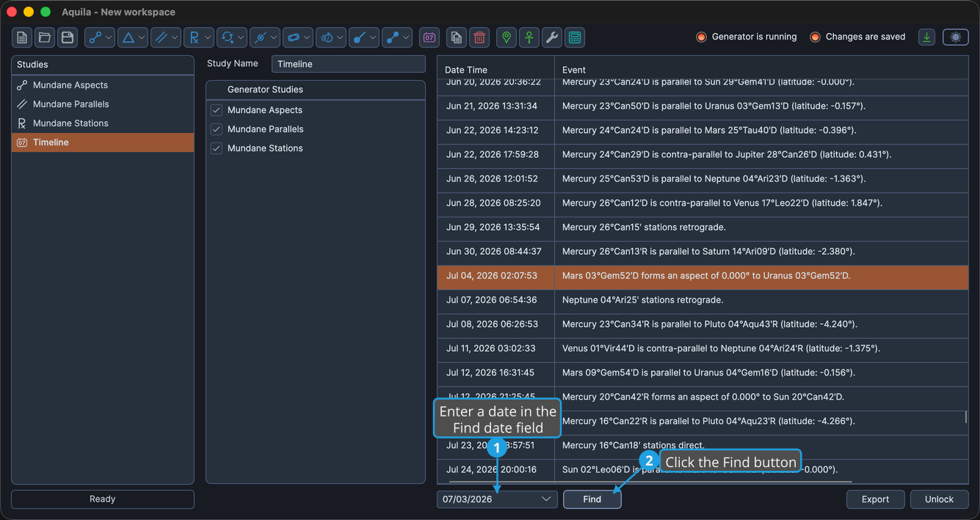The image size is (980, 520).
Task: Select the Jun 22, 2026 14:23:12 row
Action: (703, 131)
